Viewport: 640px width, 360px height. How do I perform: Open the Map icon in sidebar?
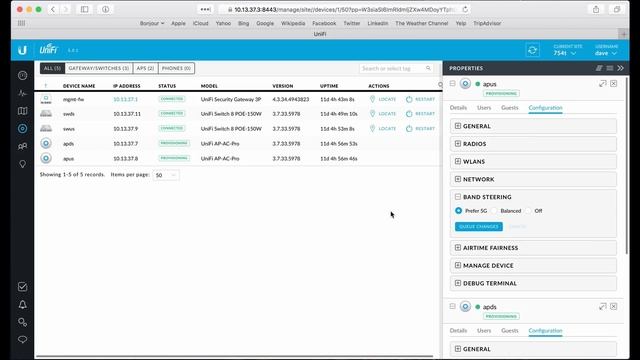pos(22,111)
